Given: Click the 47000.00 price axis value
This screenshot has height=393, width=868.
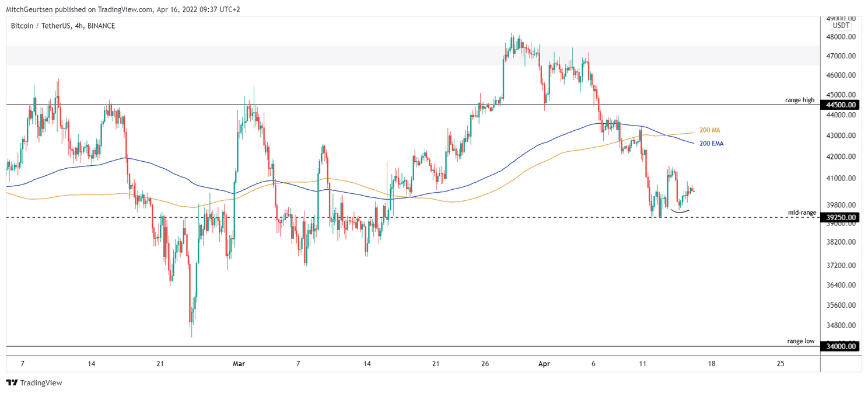Looking at the screenshot, I should 841,56.
